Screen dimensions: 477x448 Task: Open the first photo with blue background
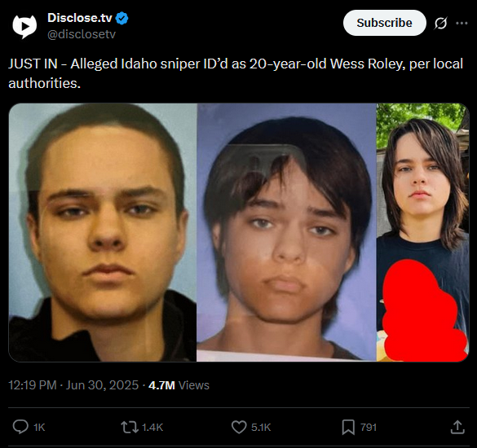tap(103, 232)
